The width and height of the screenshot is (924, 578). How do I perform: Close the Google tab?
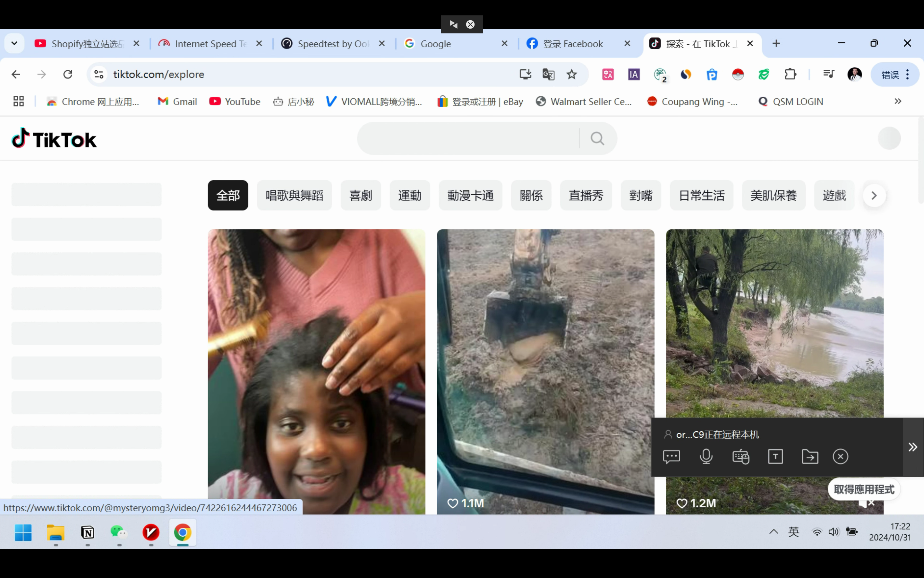tap(504, 44)
